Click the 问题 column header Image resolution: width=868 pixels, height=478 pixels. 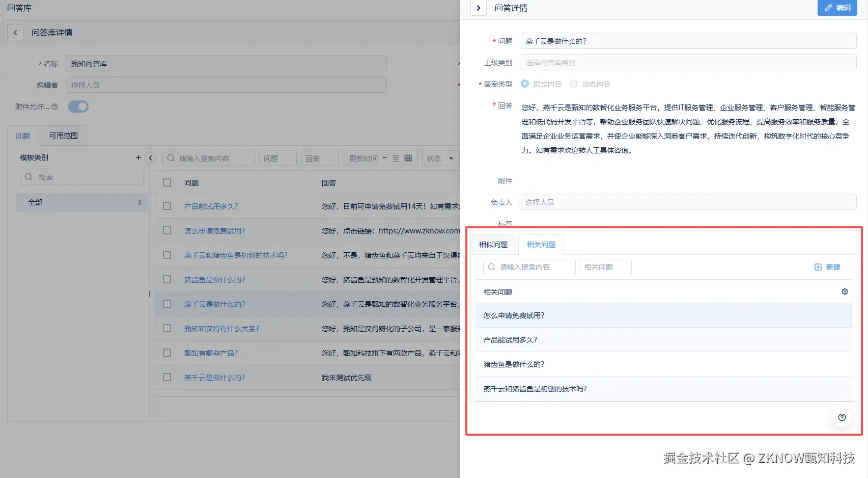[x=191, y=183]
